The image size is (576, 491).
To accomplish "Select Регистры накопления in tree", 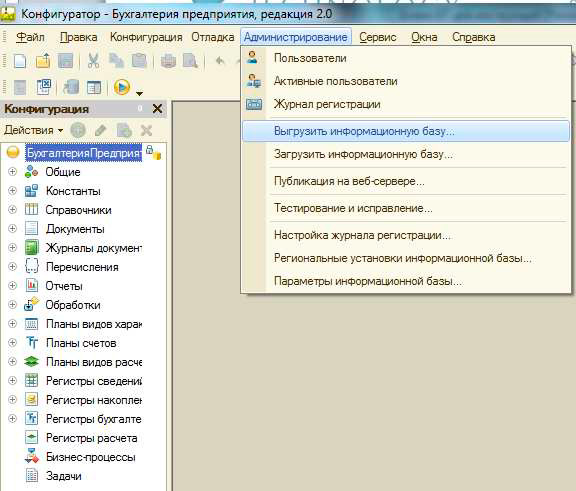I will [94, 400].
